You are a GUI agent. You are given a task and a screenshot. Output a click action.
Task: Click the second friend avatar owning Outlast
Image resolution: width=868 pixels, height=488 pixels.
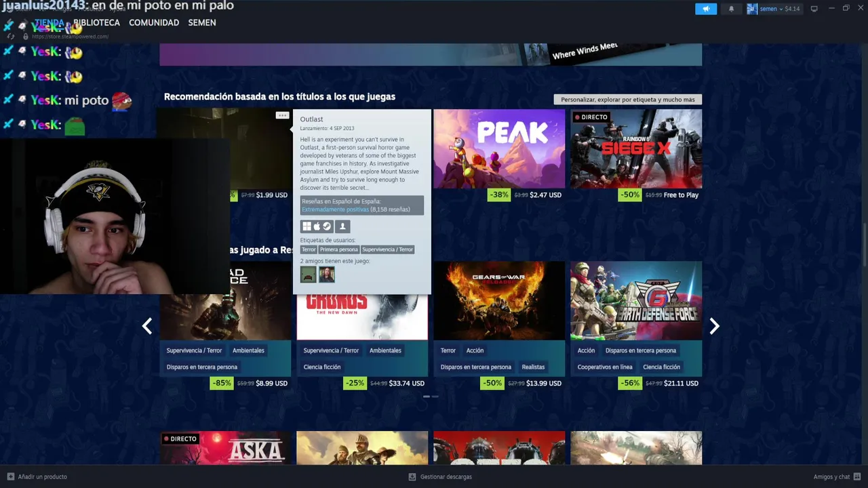click(327, 274)
